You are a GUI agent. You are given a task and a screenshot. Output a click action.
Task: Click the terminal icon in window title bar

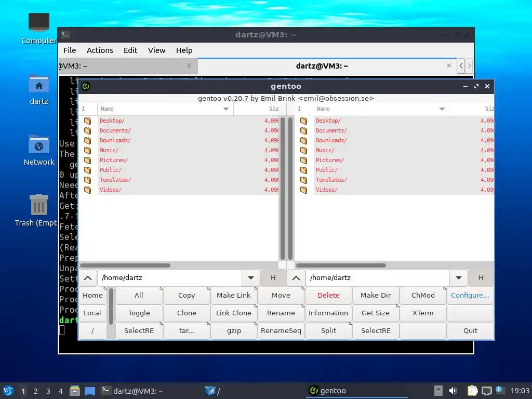[x=65, y=35]
